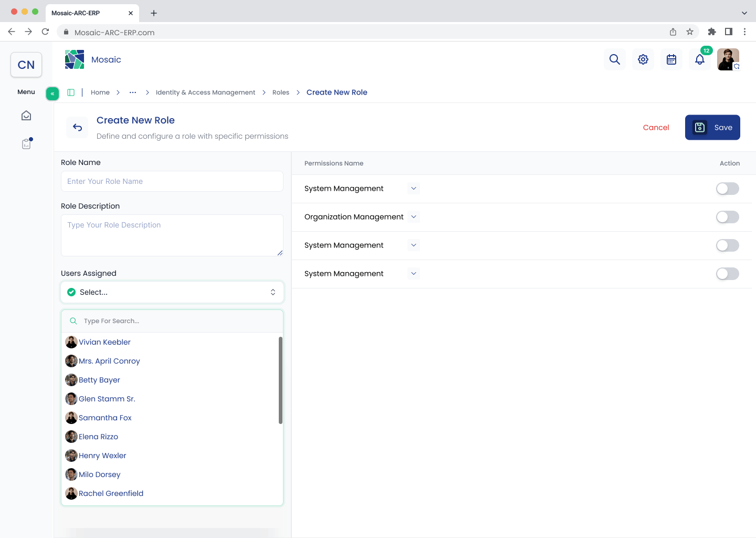Open the browser three-dot menu
The width and height of the screenshot is (756, 538).
click(x=744, y=32)
